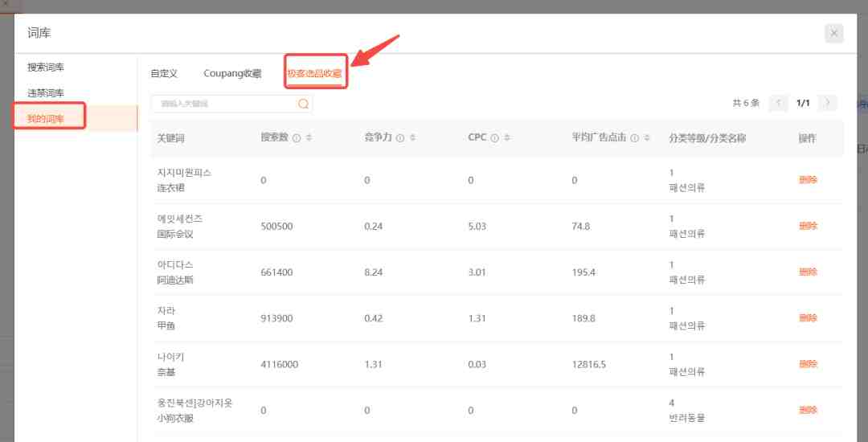The height and width of the screenshot is (442, 868).
Task: Select keyword text 奈基
Action: (166, 372)
